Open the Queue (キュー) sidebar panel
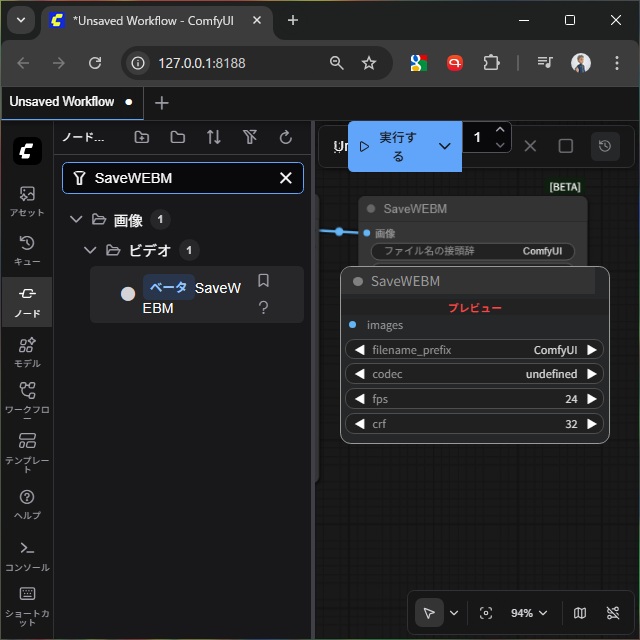 point(27,250)
